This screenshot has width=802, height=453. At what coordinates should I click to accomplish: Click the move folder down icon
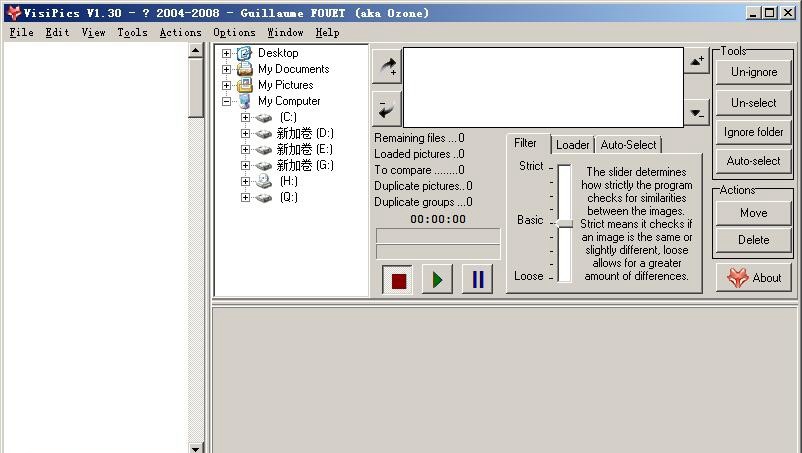[697, 113]
